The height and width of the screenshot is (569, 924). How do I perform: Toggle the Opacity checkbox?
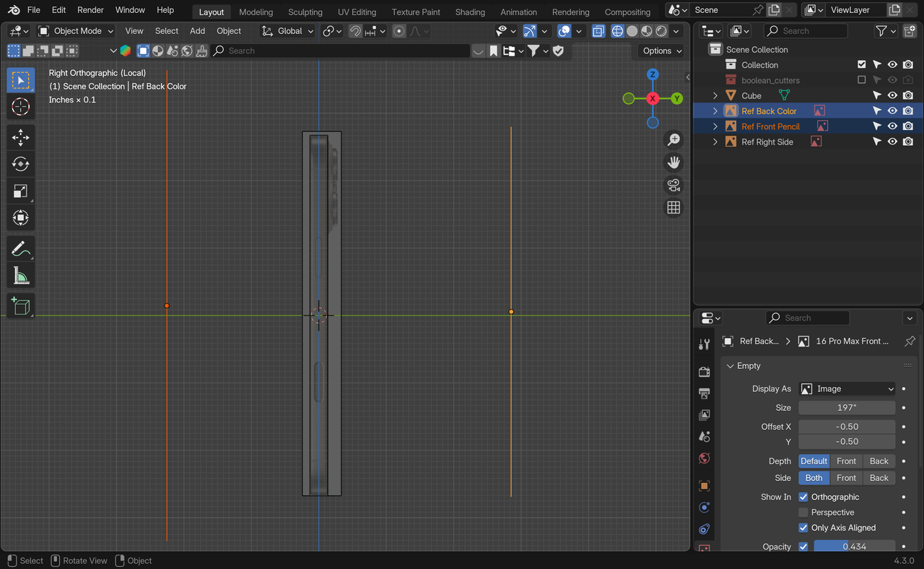pyautogui.click(x=803, y=547)
